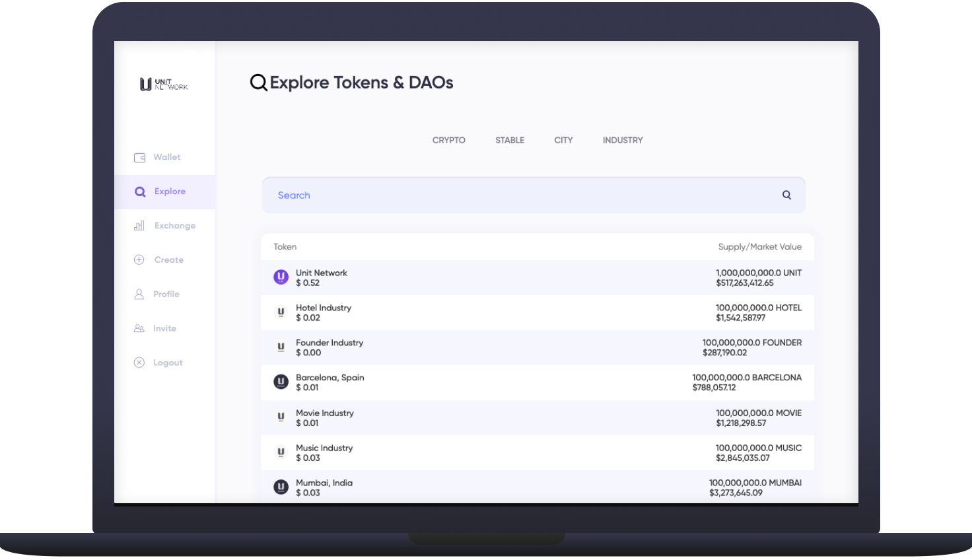Click the 100,000,000.0 BARCELONA supply value
This screenshot has width=972, height=560.
pos(747,378)
